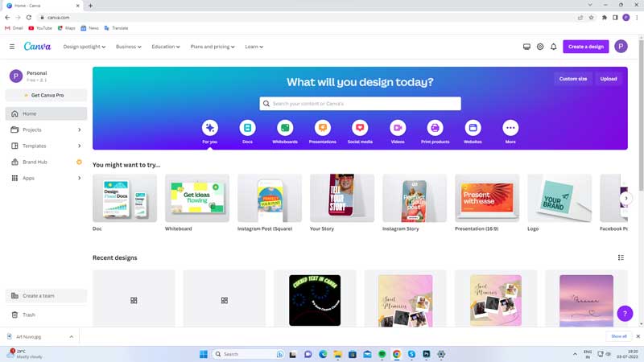Expand the Learn dropdown
This screenshot has height=362, width=644.
pos(254,47)
